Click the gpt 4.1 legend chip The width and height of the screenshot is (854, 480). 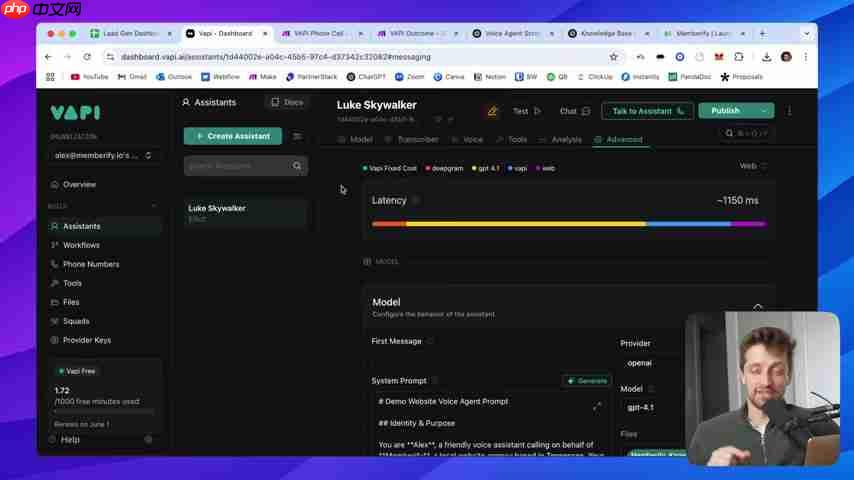click(486, 168)
